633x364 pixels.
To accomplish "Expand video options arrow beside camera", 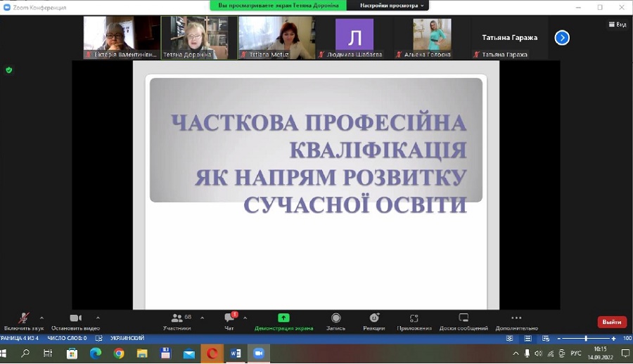I will click(x=98, y=318).
